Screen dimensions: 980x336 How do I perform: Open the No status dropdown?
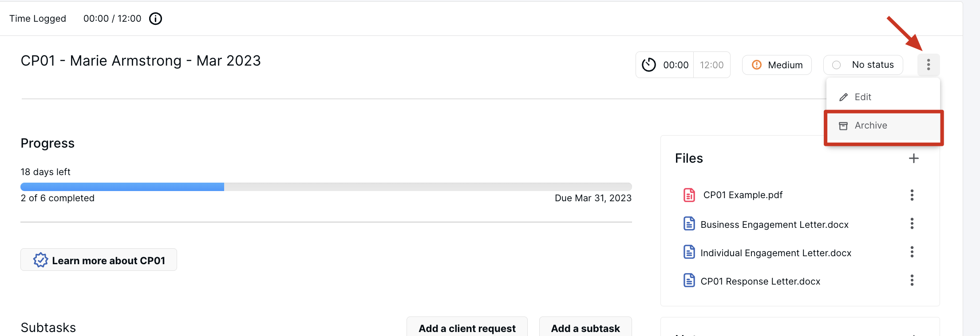(863, 65)
